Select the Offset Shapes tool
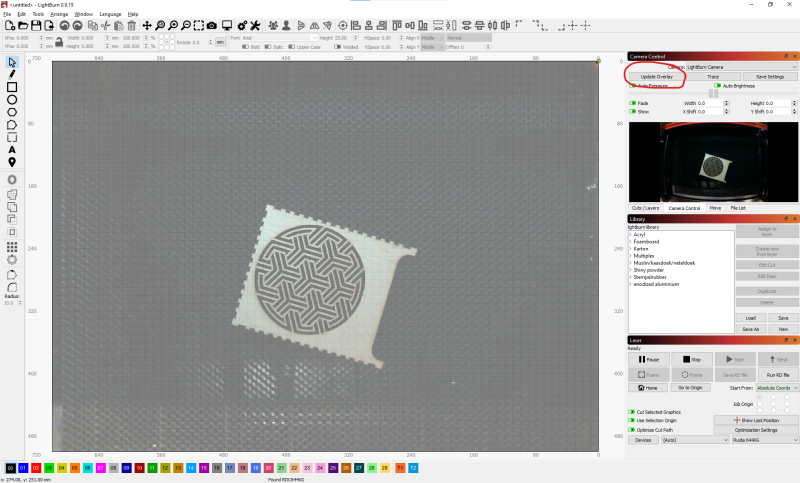The width and height of the screenshot is (800, 483). pos(12,180)
